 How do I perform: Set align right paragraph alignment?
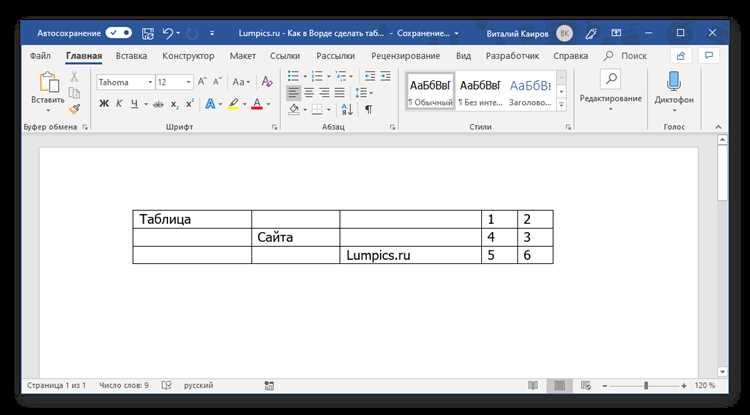click(324, 92)
